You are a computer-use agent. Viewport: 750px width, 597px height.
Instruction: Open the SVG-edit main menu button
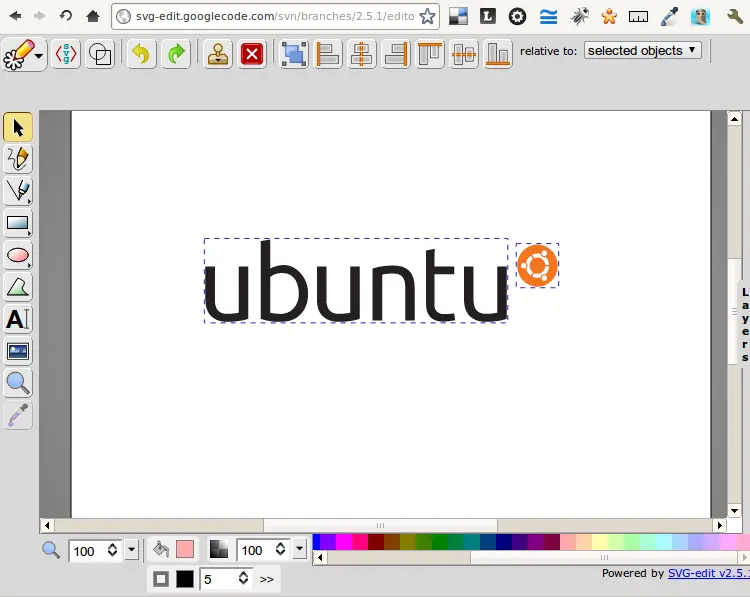pyautogui.click(x=23, y=54)
